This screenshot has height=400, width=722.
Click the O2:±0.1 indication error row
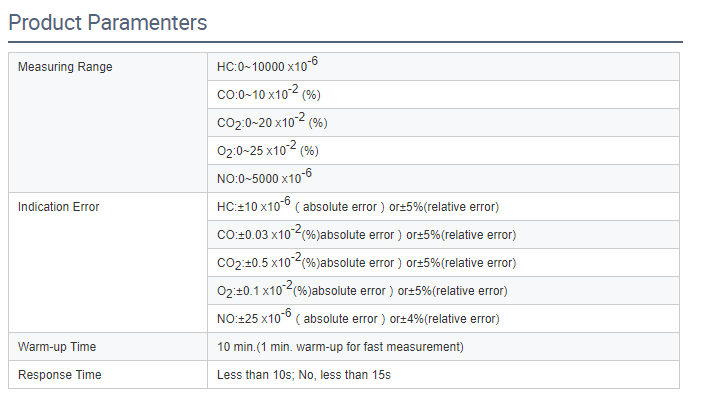[x=443, y=291]
